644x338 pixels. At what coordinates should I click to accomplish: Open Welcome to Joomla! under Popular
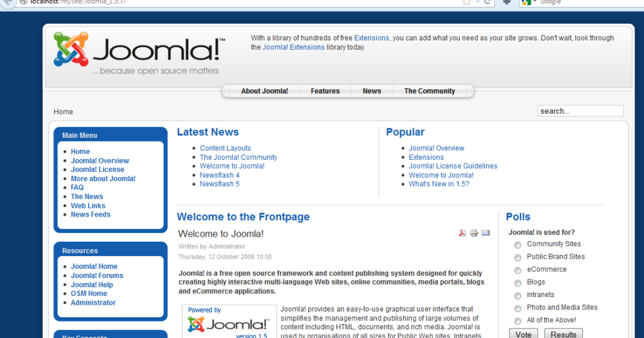[441, 175]
